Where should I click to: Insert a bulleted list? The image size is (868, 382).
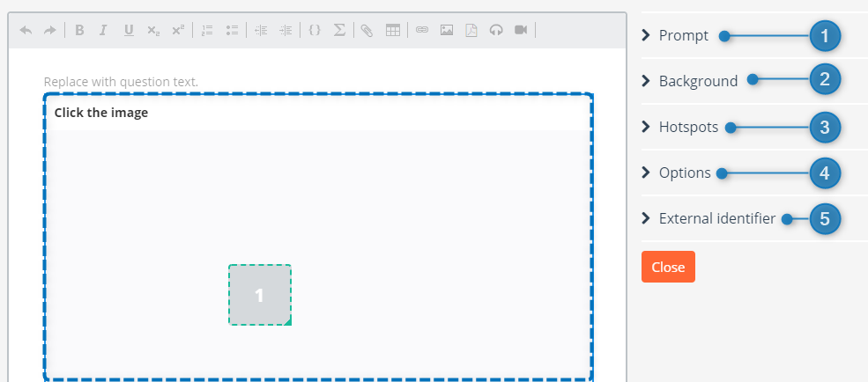[x=232, y=30]
